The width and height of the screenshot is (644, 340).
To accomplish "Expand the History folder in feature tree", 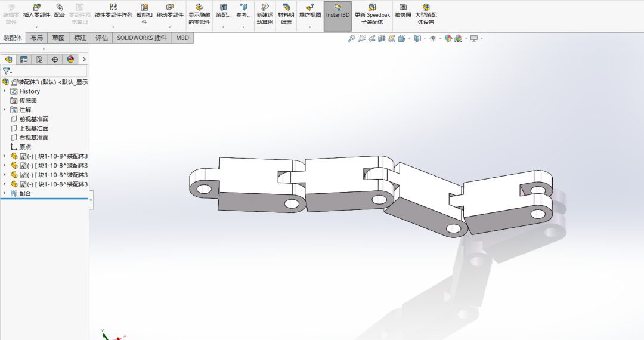I will click(x=5, y=91).
